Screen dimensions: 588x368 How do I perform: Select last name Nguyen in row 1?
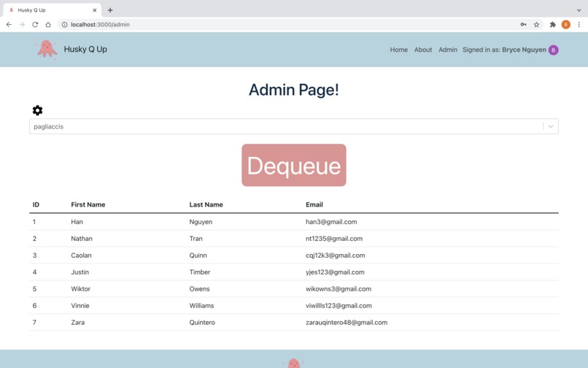click(x=201, y=222)
